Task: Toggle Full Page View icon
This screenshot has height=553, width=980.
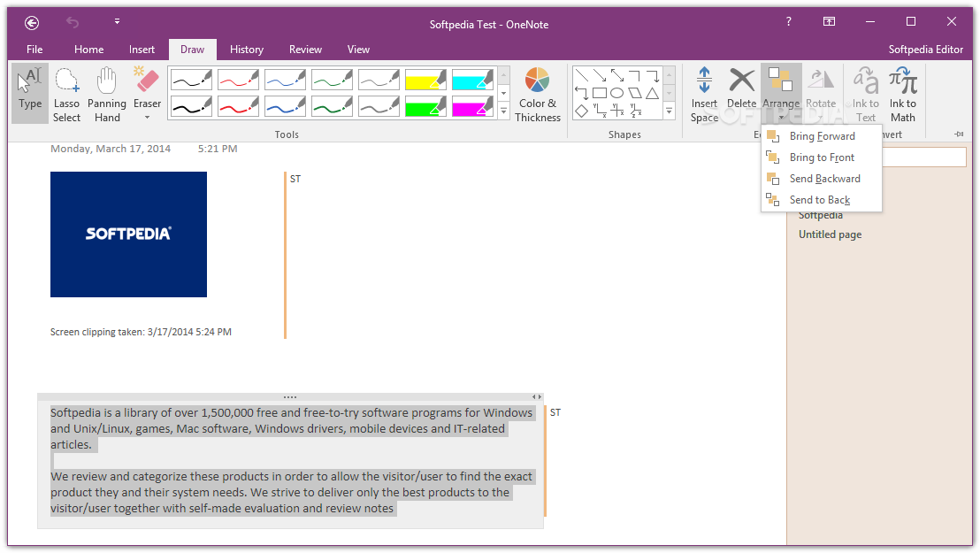Action: click(829, 22)
